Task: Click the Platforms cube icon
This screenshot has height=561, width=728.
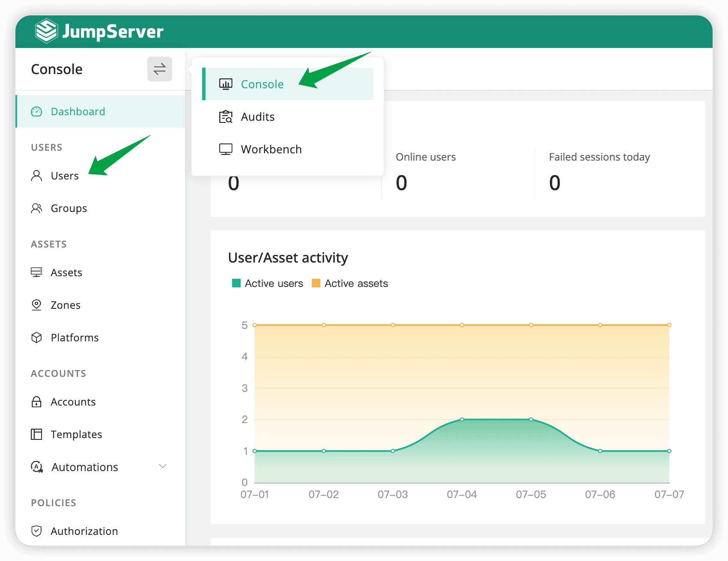Action: click(37, 338)
